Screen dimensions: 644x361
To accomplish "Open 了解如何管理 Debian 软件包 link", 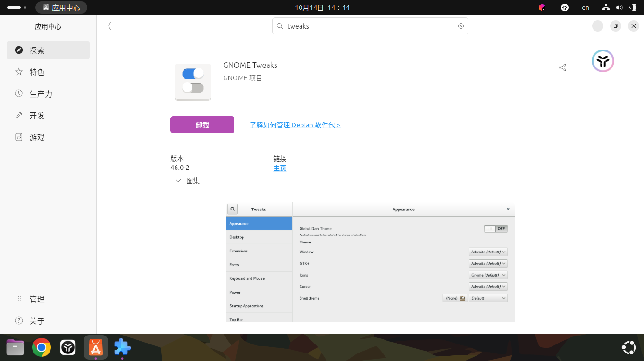I will [x=295, y=125].
